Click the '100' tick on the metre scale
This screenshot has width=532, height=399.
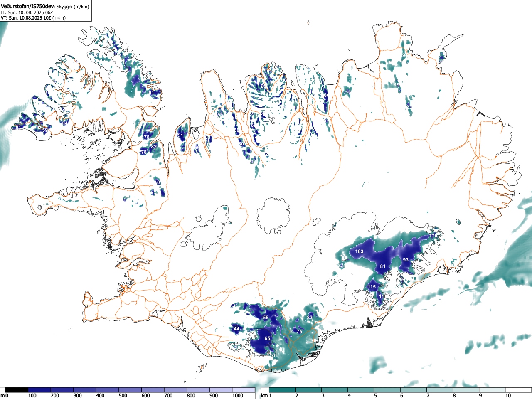[x=32, y=396]
